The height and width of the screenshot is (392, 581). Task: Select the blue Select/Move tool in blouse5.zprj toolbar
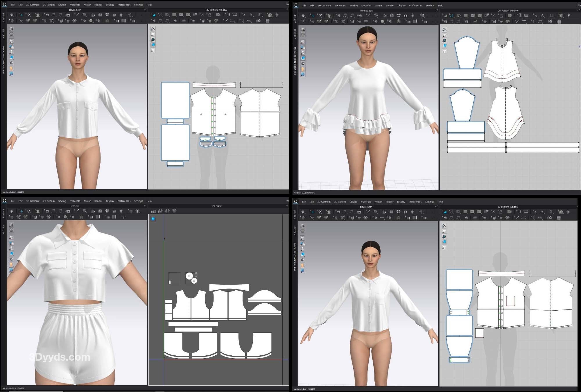pos(313,16)
